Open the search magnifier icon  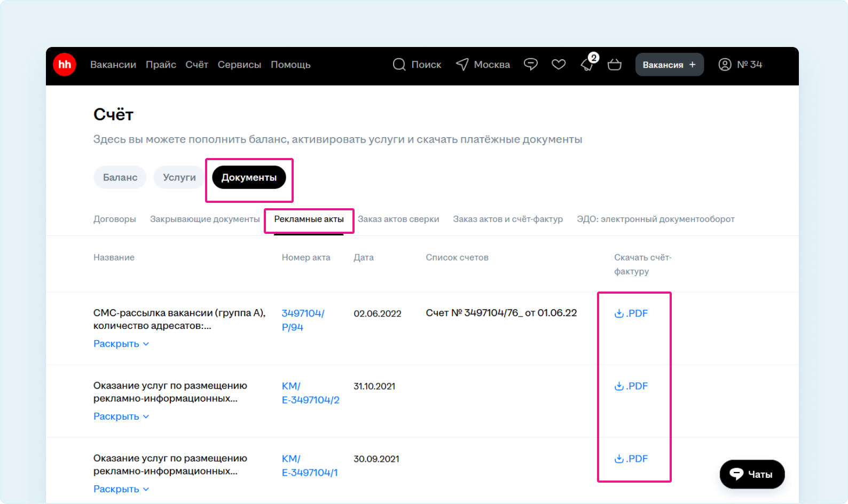[x=399, y=65]
